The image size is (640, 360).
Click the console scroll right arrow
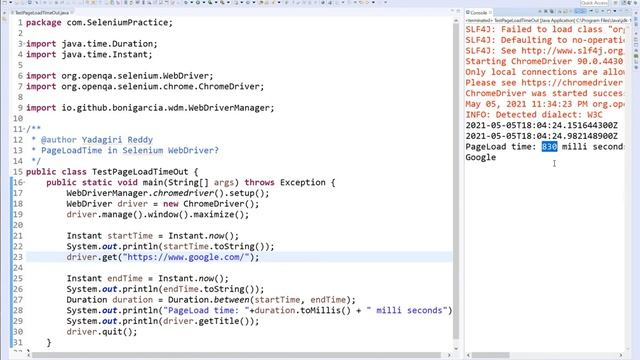(x=620, y=355)
